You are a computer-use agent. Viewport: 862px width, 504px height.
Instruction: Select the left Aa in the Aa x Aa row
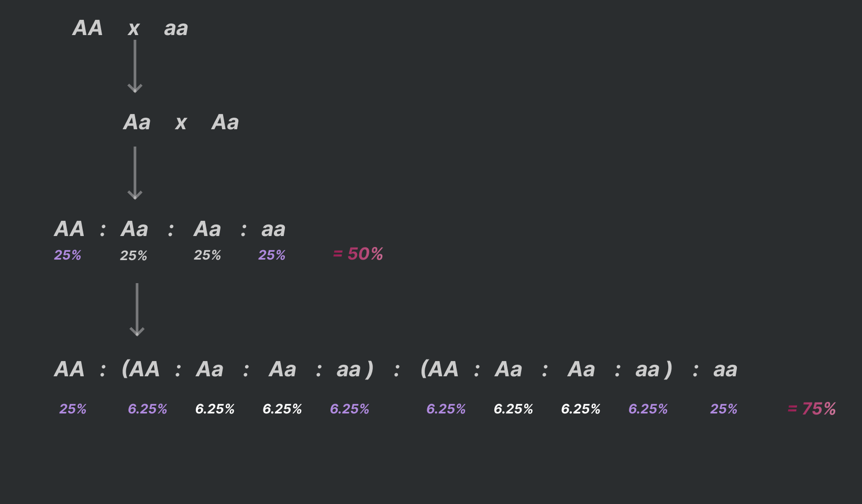click(137, 122)
